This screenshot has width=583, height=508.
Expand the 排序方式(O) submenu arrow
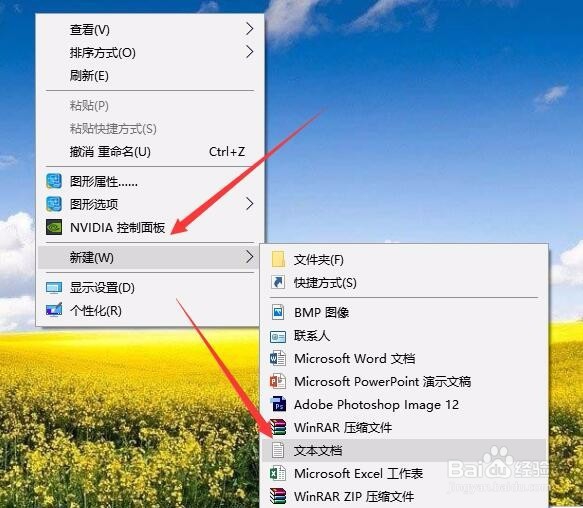coord(249,52)
